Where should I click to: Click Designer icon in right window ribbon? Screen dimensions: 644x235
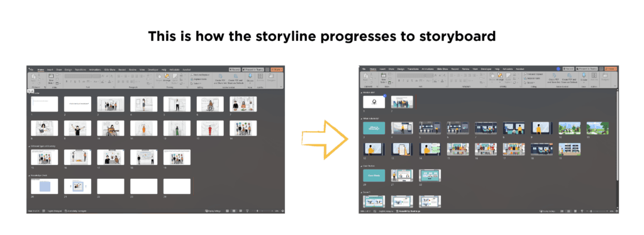(x=605, y=76)
